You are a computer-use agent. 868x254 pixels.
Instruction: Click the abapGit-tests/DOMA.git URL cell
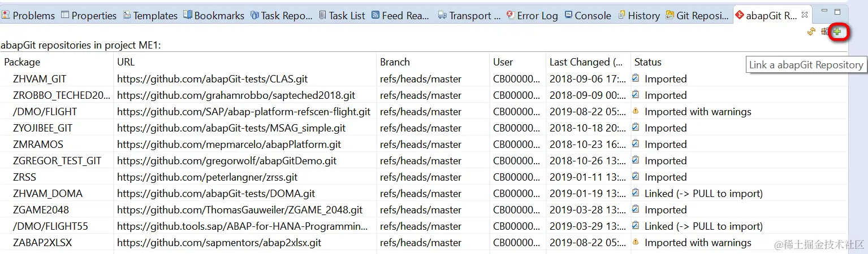(x=216, y=194)
